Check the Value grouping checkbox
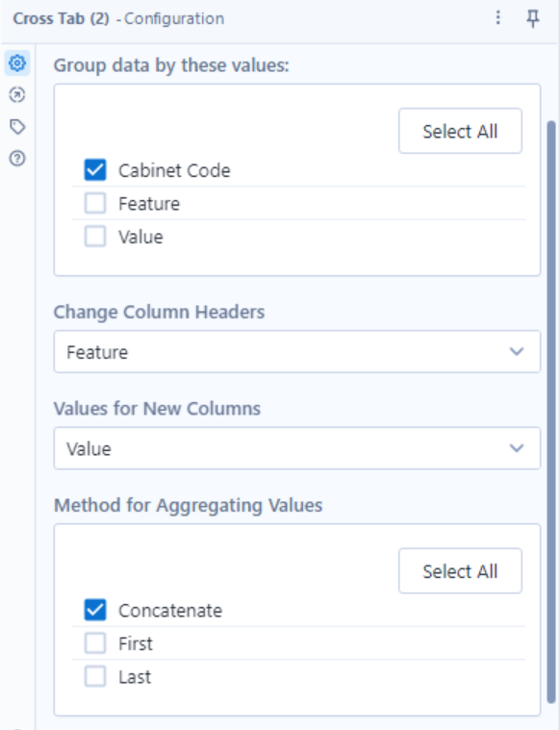This screenshot has height=730, width=560. pyautogui.click(x=95, y=237)
